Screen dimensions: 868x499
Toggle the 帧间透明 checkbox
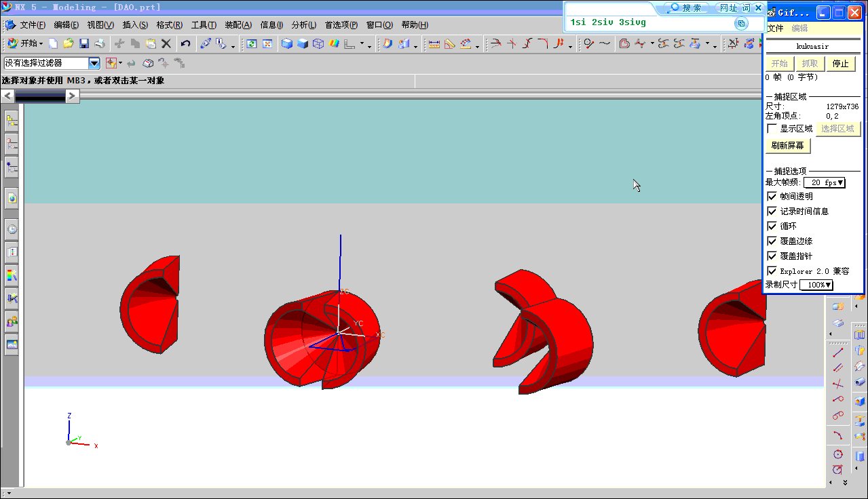[772, 196]
